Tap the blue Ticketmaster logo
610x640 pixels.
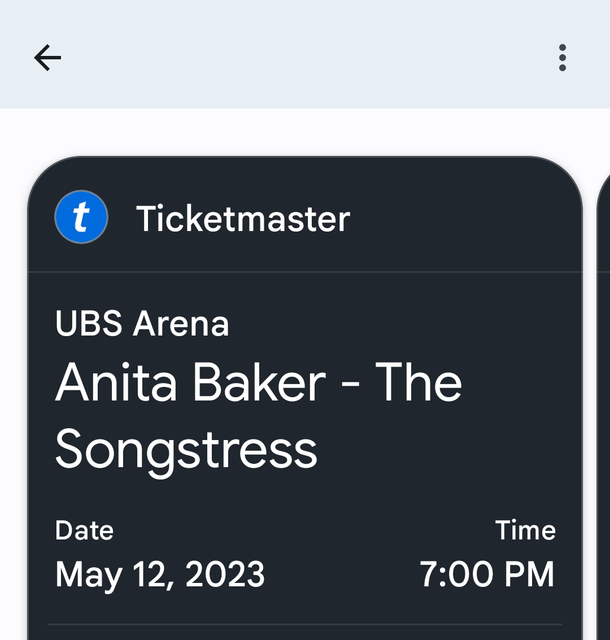pyautogui.click(x=81, y=218)
